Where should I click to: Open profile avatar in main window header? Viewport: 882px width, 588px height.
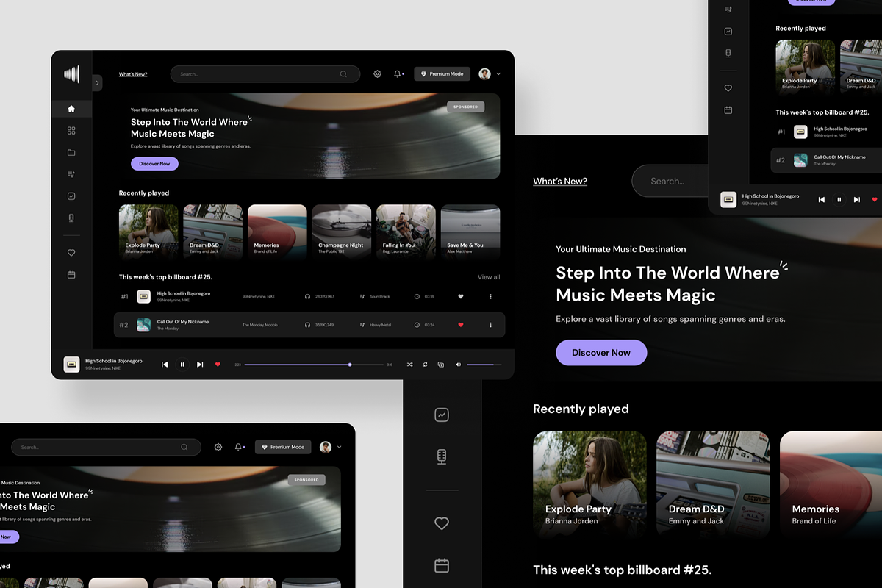coord(484,74)
